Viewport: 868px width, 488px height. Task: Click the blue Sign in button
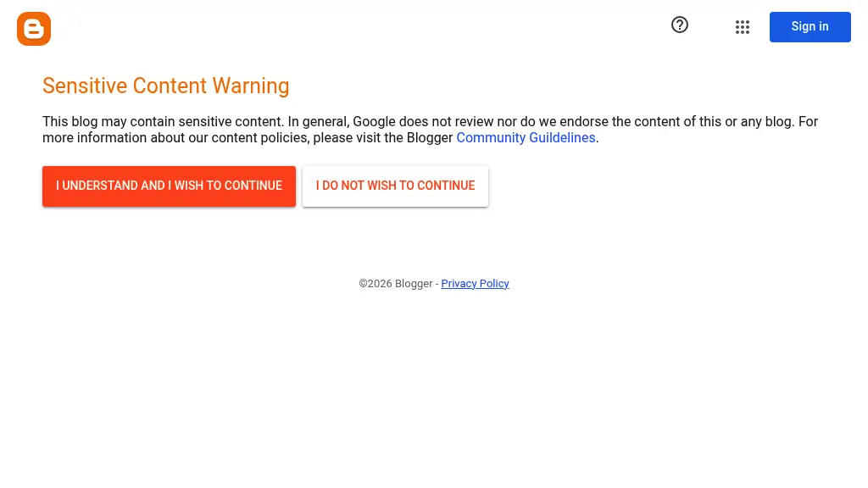(810, 27)
